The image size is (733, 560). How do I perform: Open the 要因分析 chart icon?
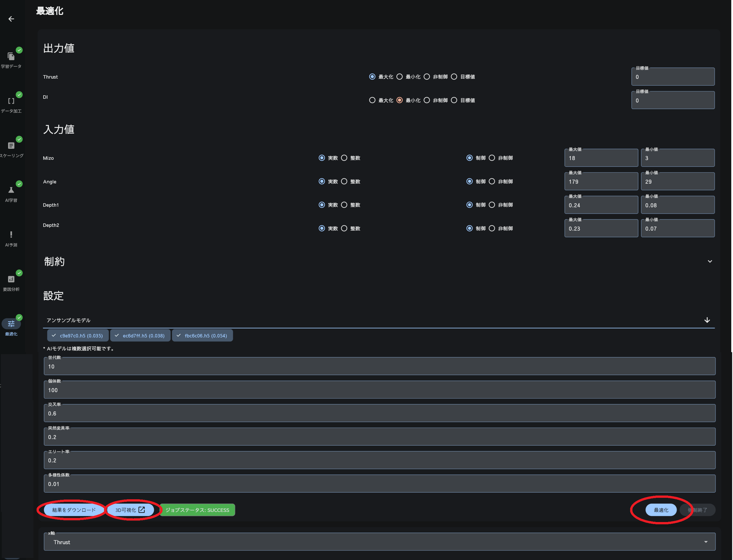coord(11,279)
